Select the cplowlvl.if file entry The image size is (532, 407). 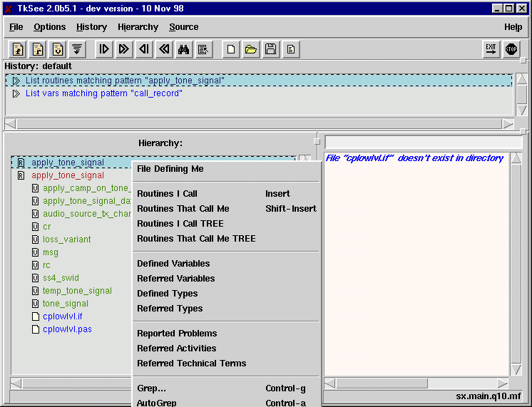tap(63, 316)
